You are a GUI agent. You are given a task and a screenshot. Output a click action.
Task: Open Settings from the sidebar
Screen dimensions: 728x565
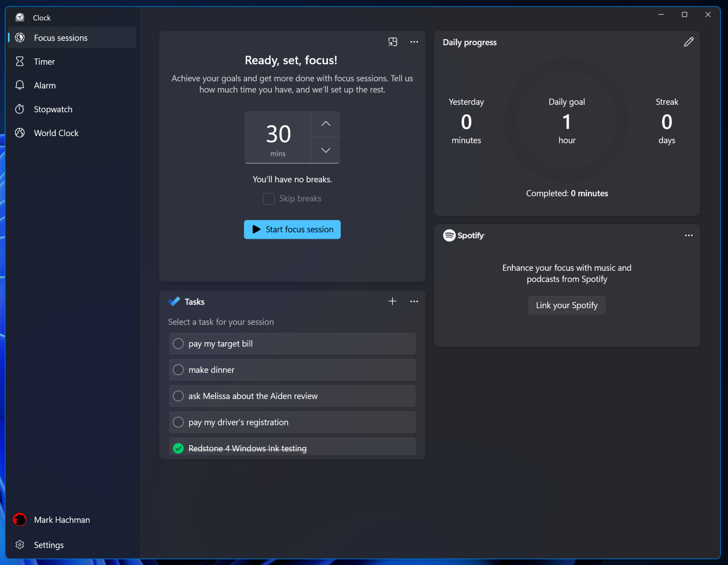48,545
